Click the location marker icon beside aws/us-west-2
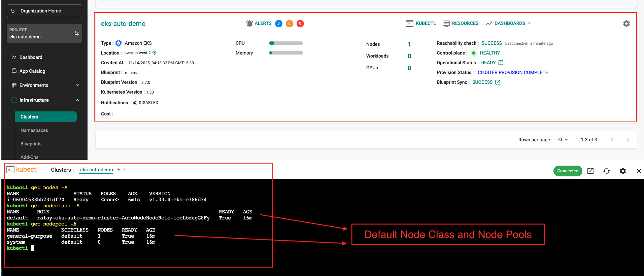Image resolution: width=644 pixels, height=276 pixels. (x=155, y=53)
